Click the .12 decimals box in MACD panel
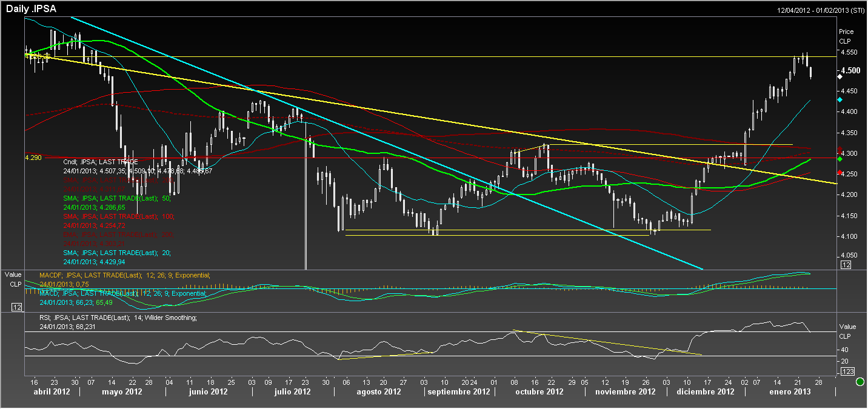The image size is (868, 409). point(17,308)
